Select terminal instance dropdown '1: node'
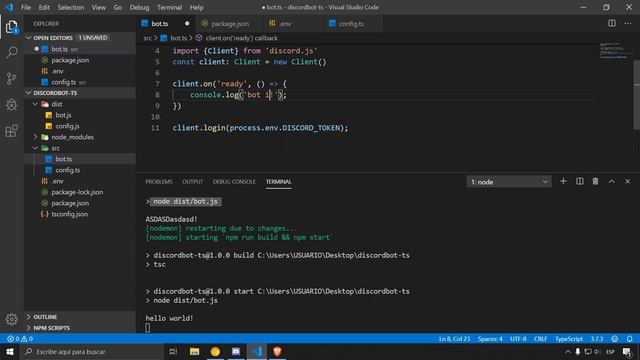Screen dimensions: 640x360 pyautogui.click(x=509, y=182)
